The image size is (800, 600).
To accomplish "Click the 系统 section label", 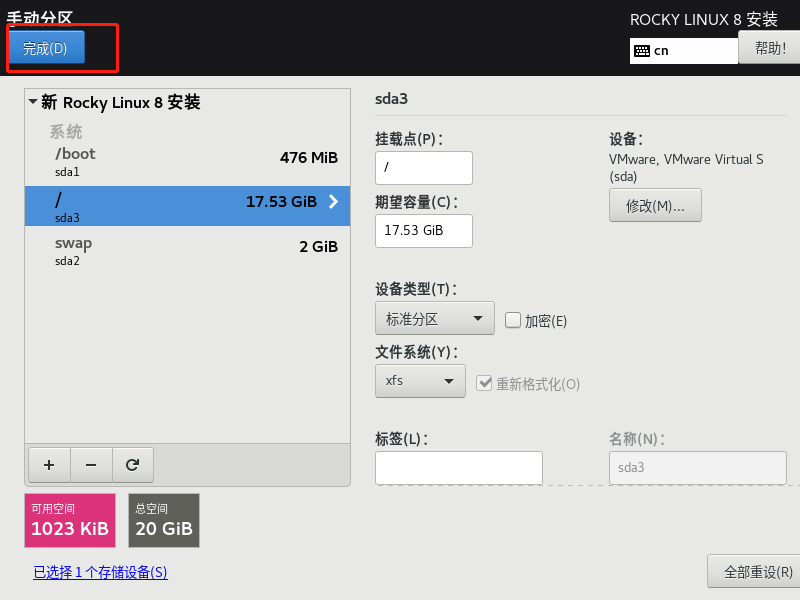I will (66, 132).
